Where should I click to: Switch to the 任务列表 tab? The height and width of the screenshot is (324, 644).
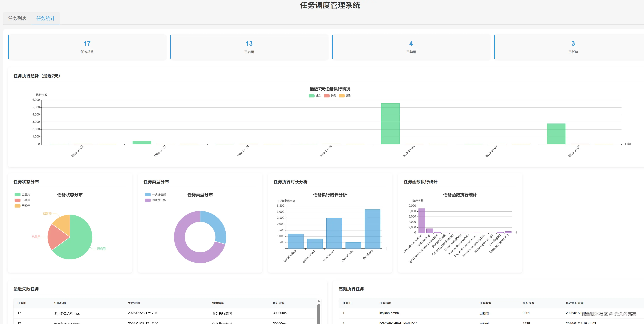click(x=17, y=19)
